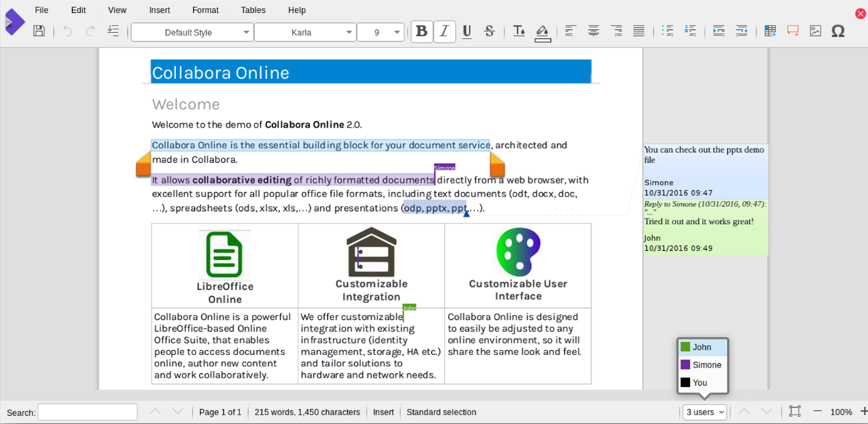The image size is (868, 424).
Task: Click Standard selection mode in status bar
Action: click(x=442, y=412)
